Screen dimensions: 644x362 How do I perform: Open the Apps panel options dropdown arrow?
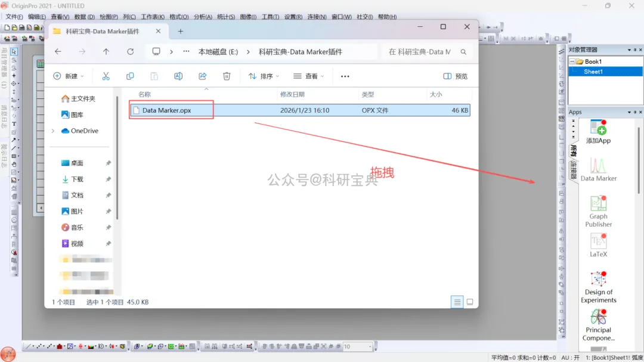629,112
